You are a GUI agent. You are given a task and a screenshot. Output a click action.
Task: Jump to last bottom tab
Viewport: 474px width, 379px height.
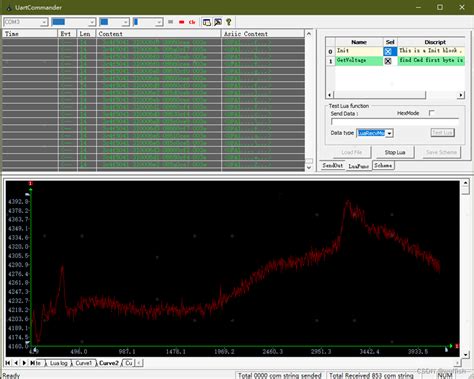[x=32, y=363]
